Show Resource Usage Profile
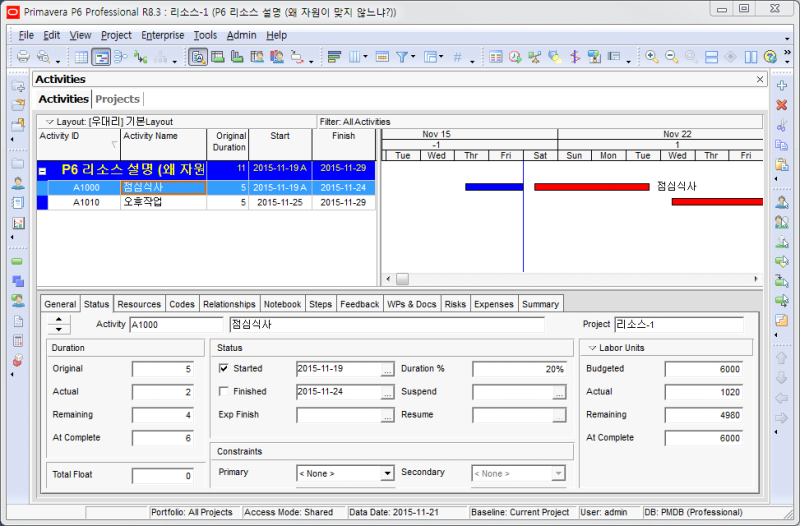Viewport: 800px width, 526px height. coord(277,57)
